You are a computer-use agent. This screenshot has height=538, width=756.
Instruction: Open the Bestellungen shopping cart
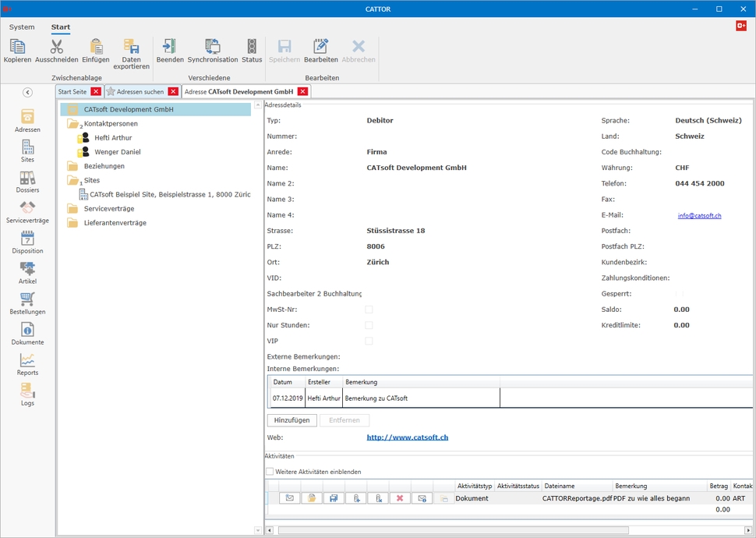pyautogui.click(x=27, y=303)
